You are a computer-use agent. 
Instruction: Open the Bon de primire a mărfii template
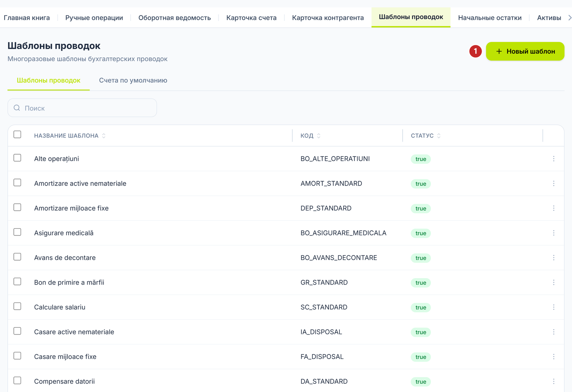click(69, 283)
